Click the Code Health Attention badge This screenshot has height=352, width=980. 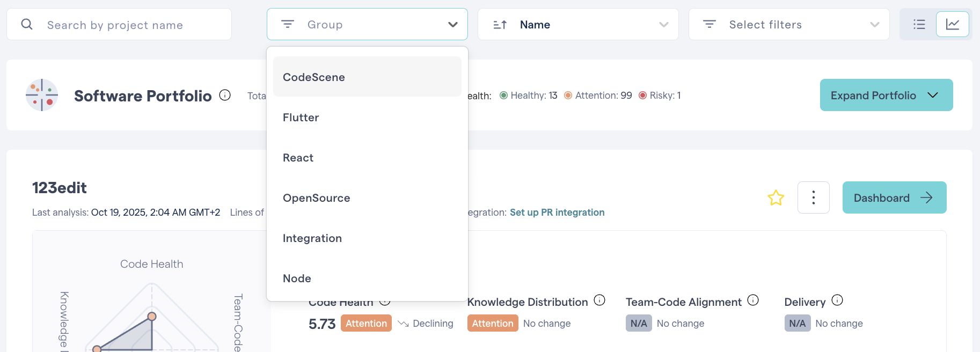click(x=366, y=323)
